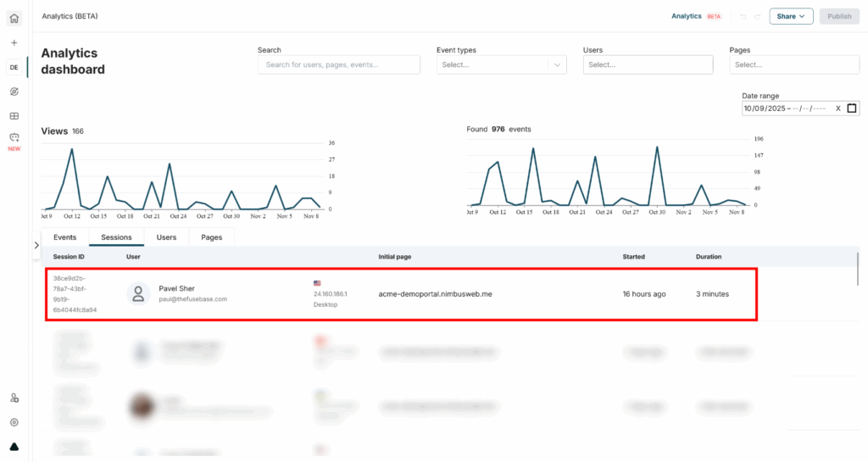This screenshot has height=462, width=868.
Task: Open the DE workspace badge
Action: [14, 67]
